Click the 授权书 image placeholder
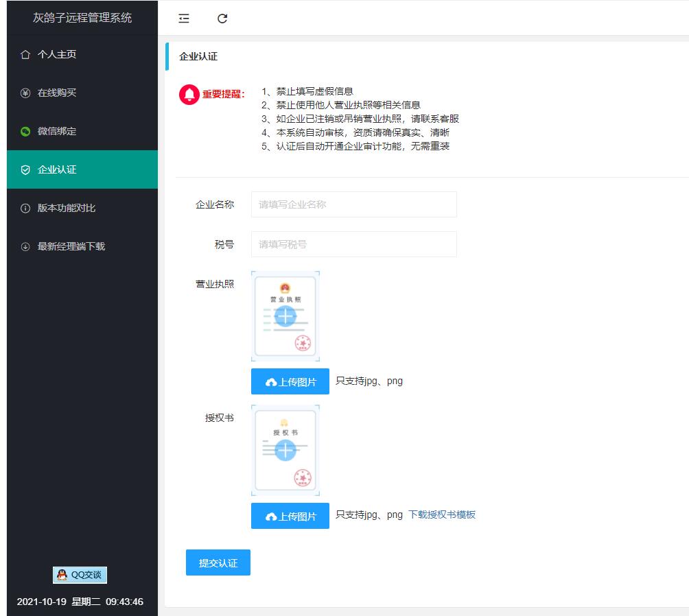 [285, 450]
